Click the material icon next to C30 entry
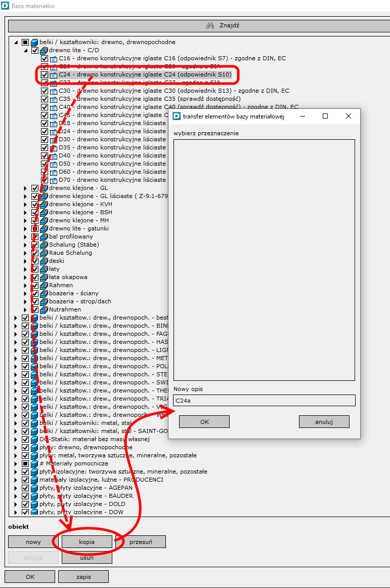Viewport: 390px width, 588px height. [x=54, y=91]
